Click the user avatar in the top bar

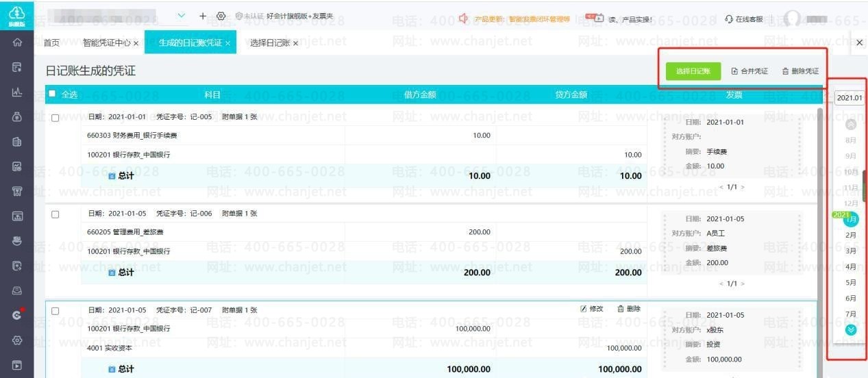coord(793,18)
